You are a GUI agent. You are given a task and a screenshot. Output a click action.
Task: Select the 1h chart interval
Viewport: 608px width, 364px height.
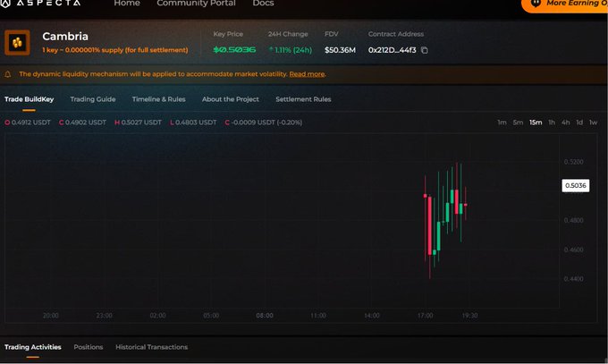[552, 123]
